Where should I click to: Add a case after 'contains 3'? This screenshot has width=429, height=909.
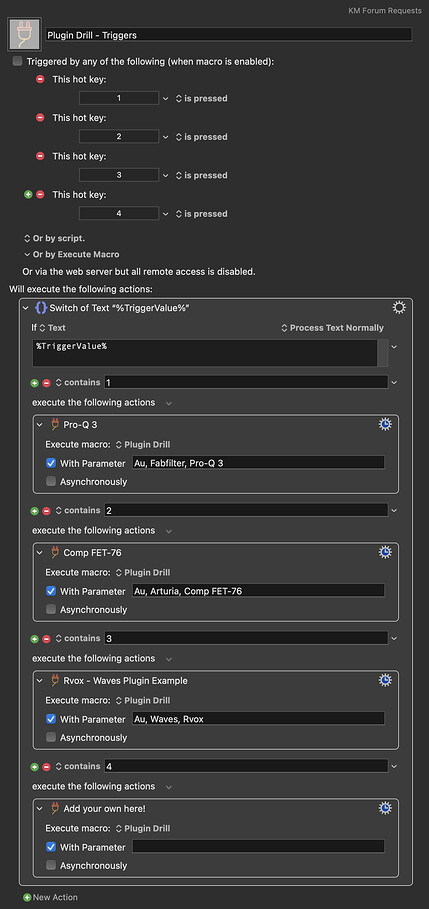click(35, 639)
